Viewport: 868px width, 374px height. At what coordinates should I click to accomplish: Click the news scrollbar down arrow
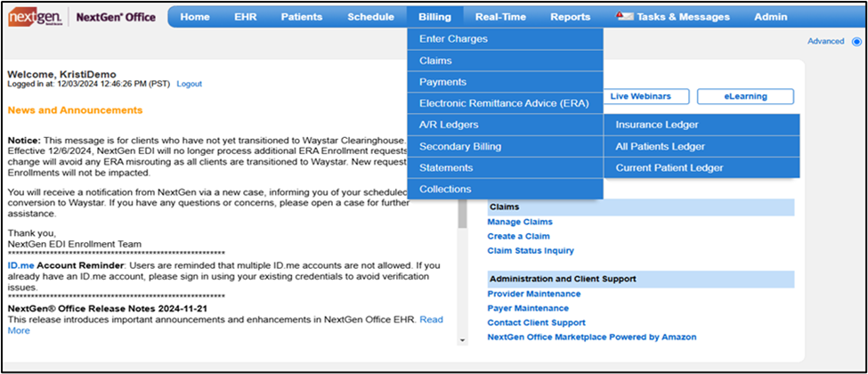(x=463, y=340)
